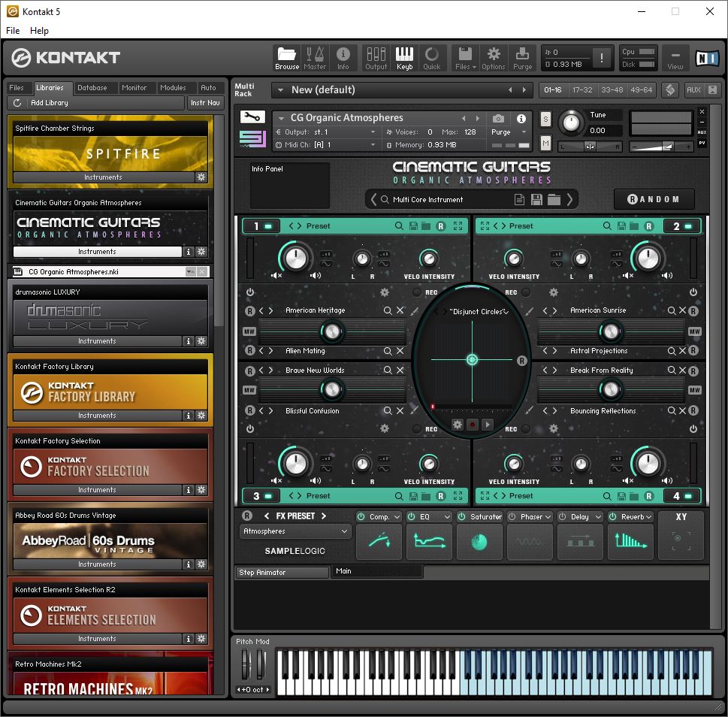Open the Reverb type dropdown arrow
The width and height of the screenshot is (728, 717).
[648, 517]
